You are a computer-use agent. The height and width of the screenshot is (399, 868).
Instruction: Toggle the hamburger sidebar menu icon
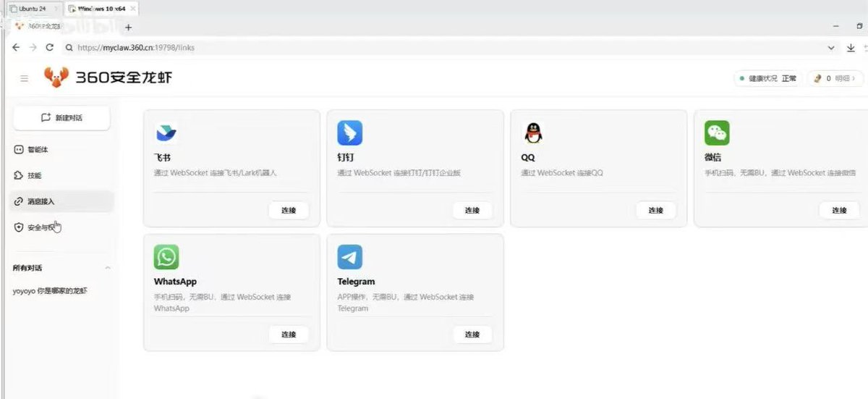[x=25, y=78]
